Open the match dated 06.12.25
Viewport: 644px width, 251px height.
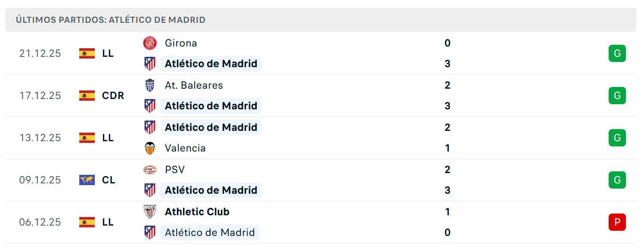pos(320,222)
